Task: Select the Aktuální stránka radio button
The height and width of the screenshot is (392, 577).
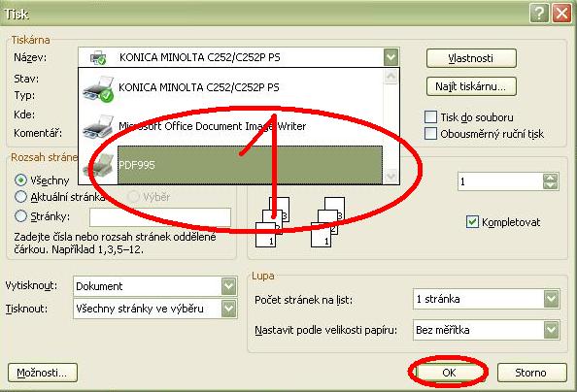Action: (x=20, y=197)
